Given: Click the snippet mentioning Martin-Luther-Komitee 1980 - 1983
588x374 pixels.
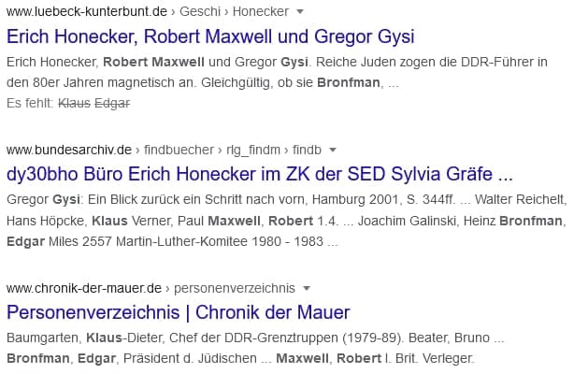Looking at the screenshot, I should click(x=287, y=221).
